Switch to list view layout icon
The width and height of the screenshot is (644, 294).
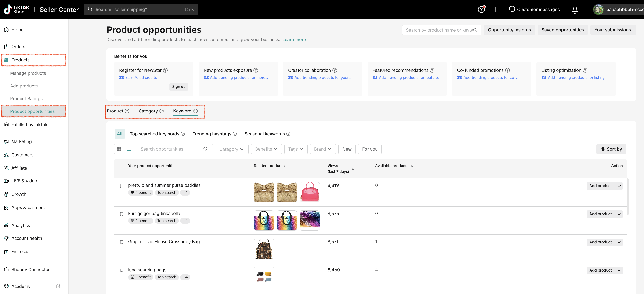tap(129, 149)
